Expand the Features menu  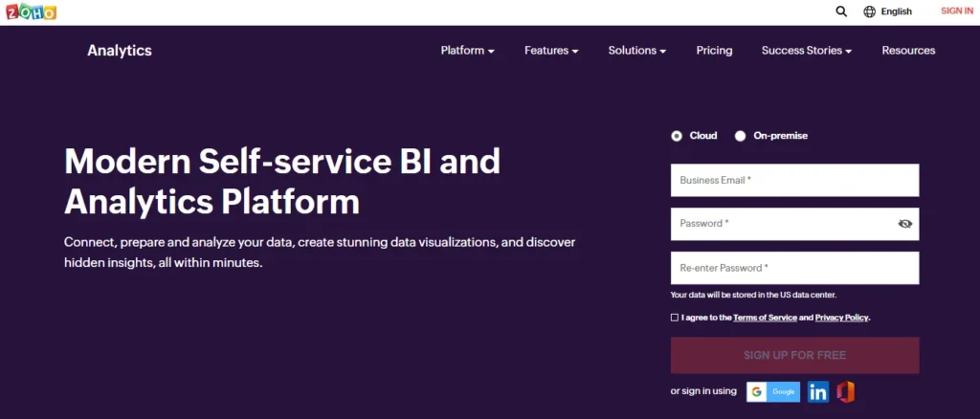551,51
